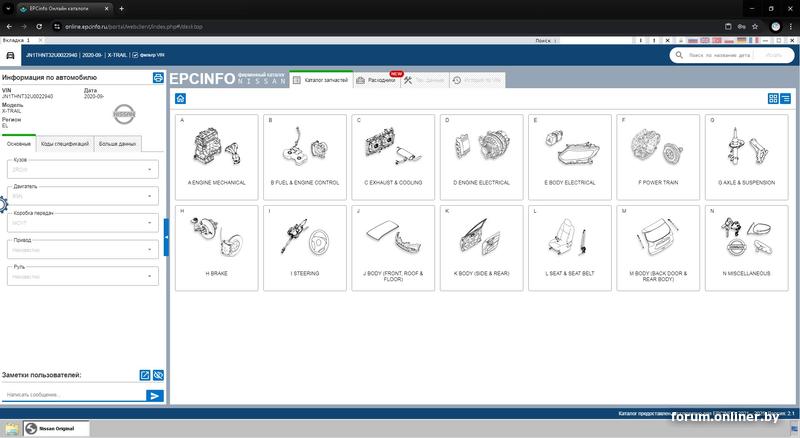Switch to the Расходники tab
The width and height of the screenshot is (800, 438).
[377, 80]
